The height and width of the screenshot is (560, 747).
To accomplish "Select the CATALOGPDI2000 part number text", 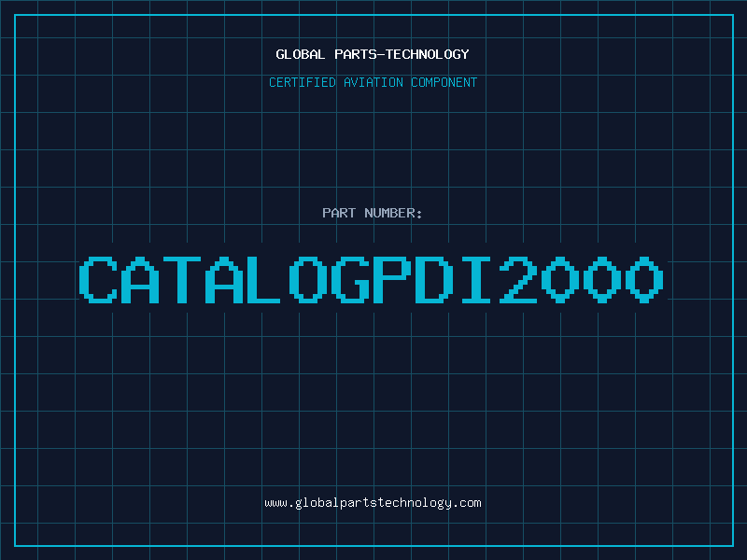I will click(371, 280).
